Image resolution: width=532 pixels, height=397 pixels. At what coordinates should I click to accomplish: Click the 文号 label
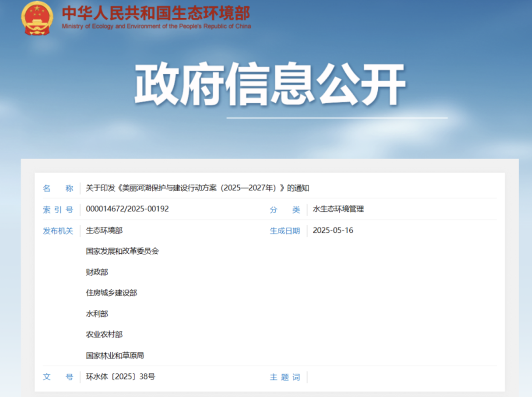(58, 377)
